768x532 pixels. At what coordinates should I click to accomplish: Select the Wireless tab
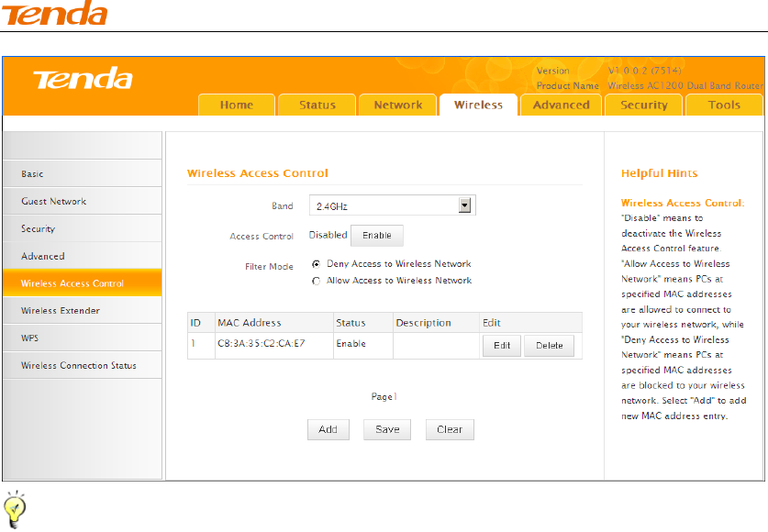(x=479, y=105)
